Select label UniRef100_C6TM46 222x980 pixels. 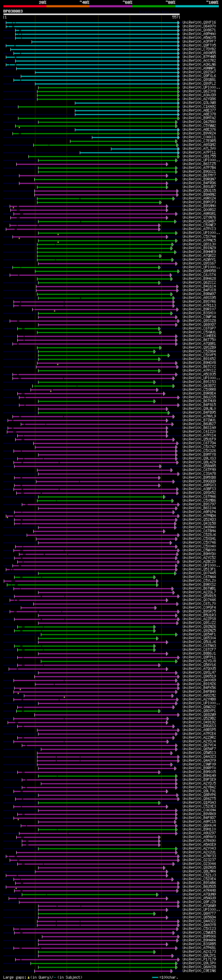pos(199,496)
